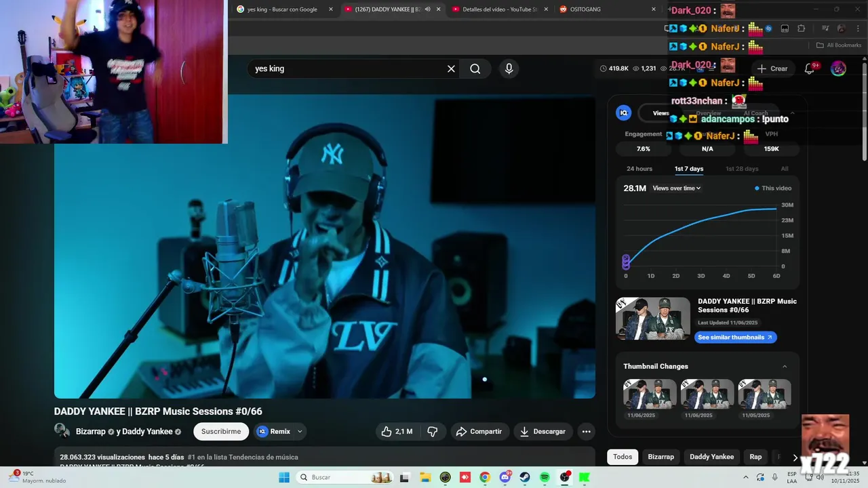Select the All time range

pyautogui.click(x=785, y=169)
